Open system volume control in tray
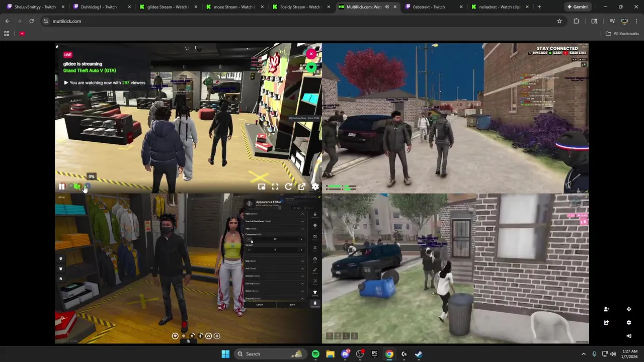 click(x=613, y=354)
